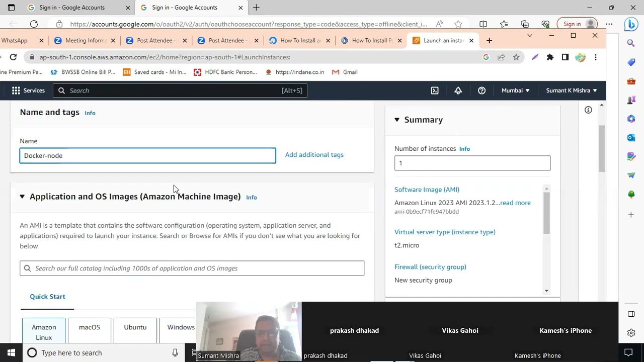Close the WhatsApp tab
Viewport: 644px width, 362px height.
[x=42, y=41]
